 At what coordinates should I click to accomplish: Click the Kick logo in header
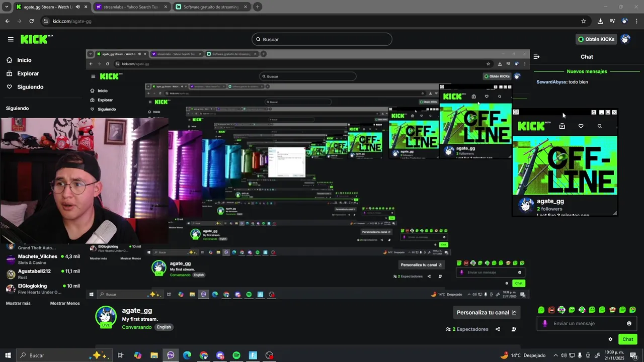[36, 39]
